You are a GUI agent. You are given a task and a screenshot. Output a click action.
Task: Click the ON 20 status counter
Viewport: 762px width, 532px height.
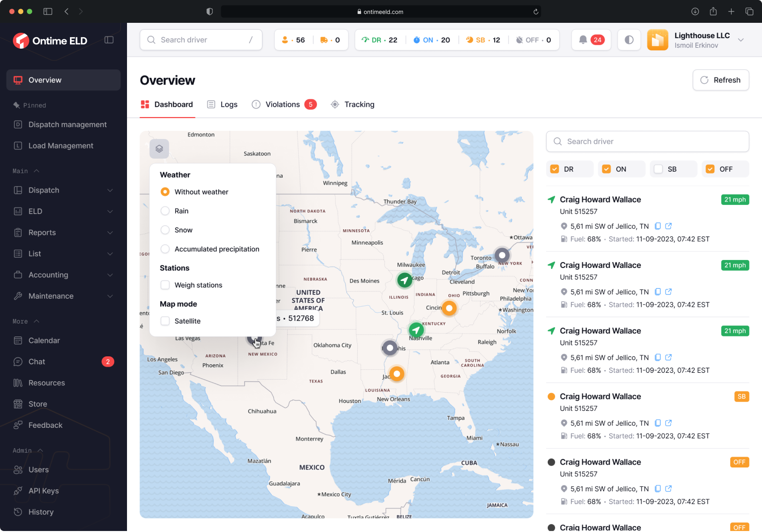click(x=432, y=40)
